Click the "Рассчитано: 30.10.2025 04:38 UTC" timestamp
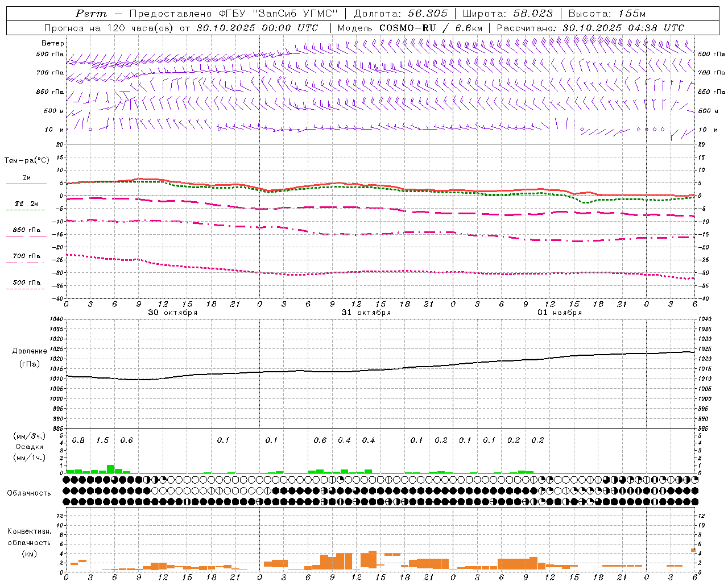This screenshot has height=582, width=728. (590, 28)
